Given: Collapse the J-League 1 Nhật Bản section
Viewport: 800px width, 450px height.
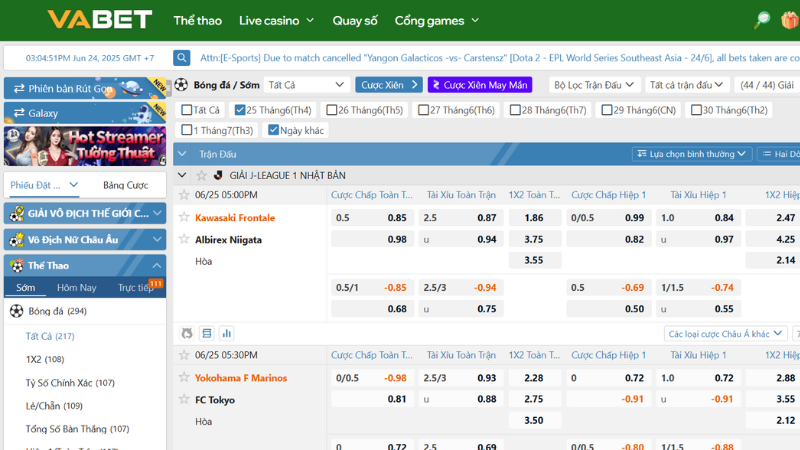Looking at the screenshot, I should tap(182, 176).
